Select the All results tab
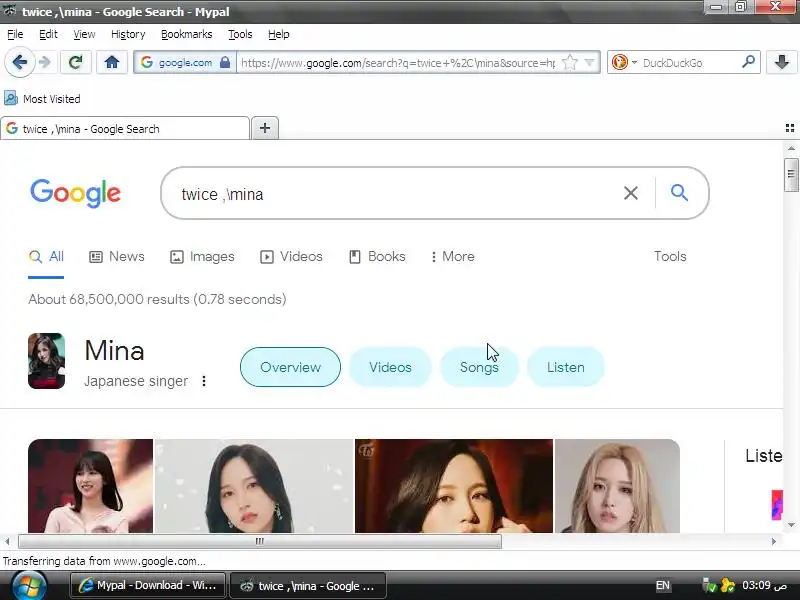The height and width of the screenshot is (600, 800). click(46, 257)
